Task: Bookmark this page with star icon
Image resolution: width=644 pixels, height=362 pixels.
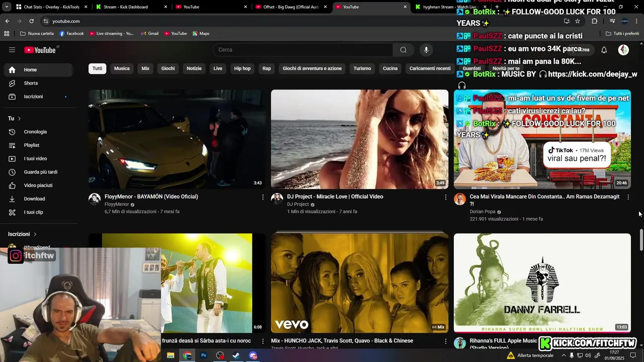Action: [578, 21]
